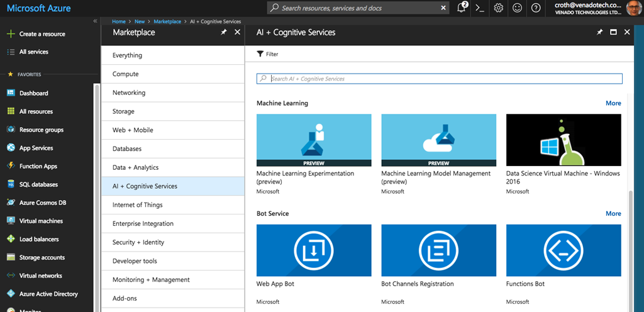Image resolution: width=644 pixels, height=312 pixels.
Task: Collapse the left sidebar with double chevron
Action: [96, 21]
